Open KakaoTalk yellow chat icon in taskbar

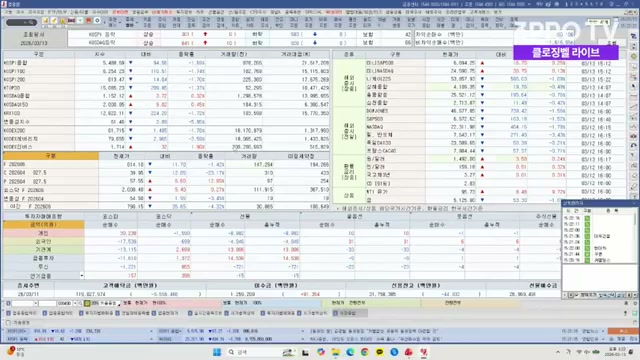380,352
